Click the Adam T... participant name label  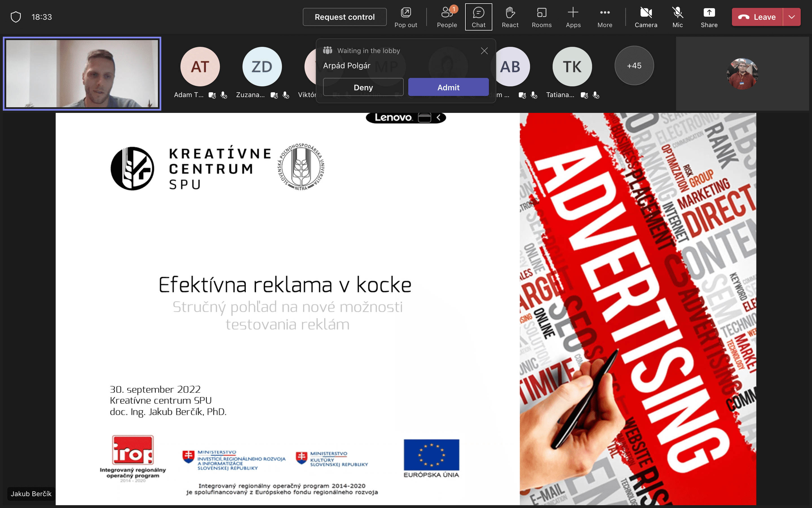(189, 95)
